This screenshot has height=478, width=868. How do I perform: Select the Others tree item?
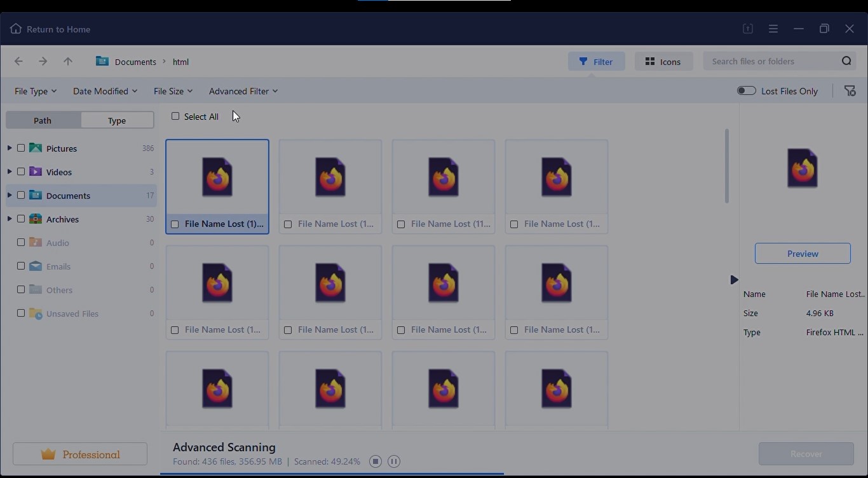[81, 289]
